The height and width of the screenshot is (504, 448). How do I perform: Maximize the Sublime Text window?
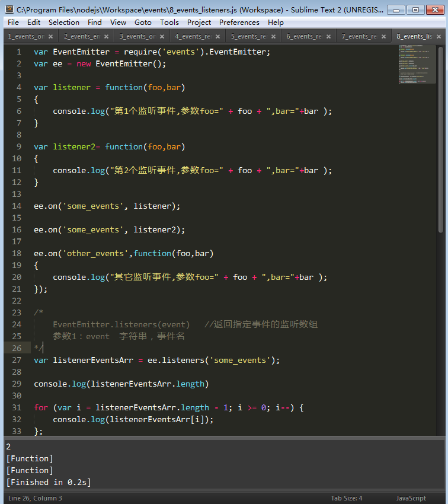pos(415,10)
